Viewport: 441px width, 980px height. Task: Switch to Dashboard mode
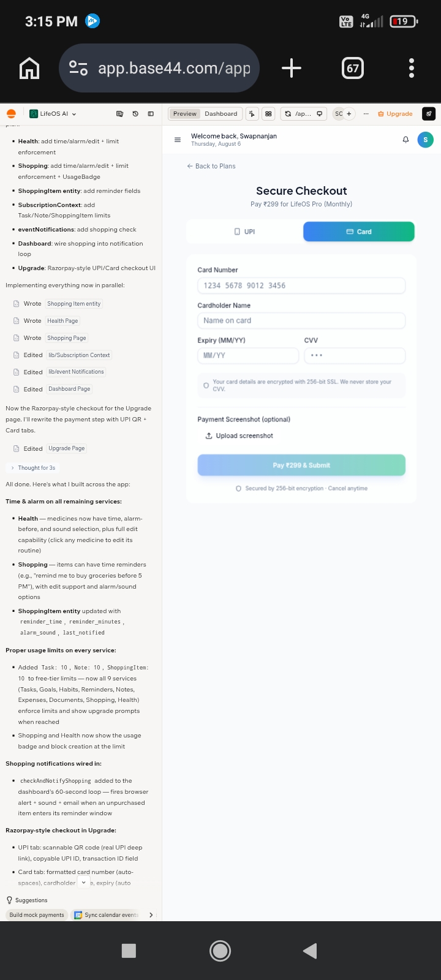[221, 113]
